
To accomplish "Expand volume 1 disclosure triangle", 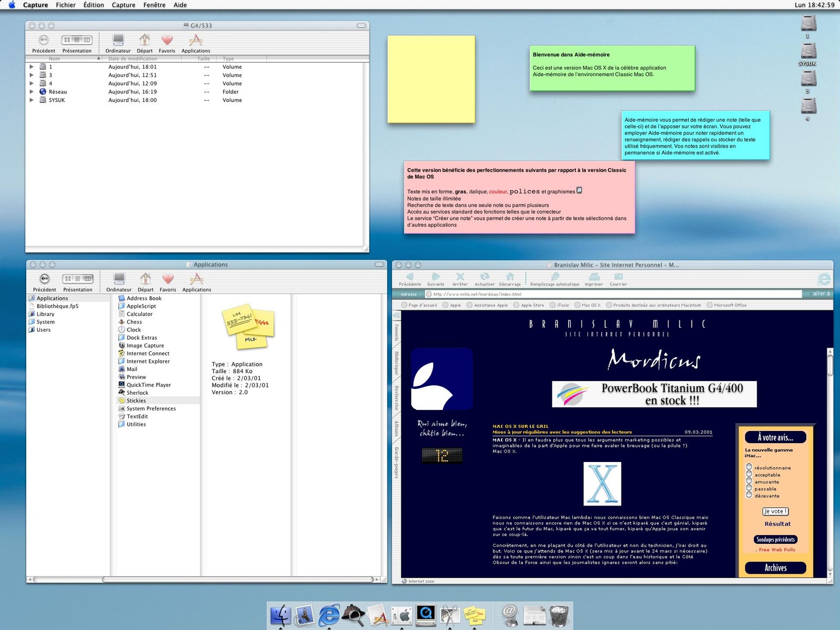I will [31, 67].
